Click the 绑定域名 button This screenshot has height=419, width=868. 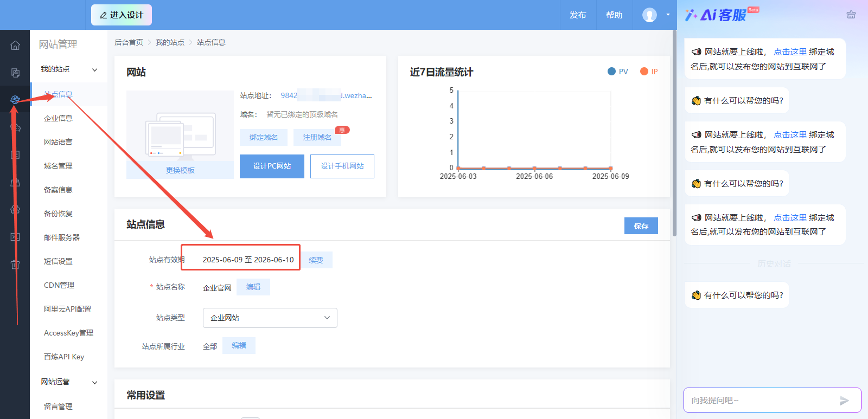point(264,137)
